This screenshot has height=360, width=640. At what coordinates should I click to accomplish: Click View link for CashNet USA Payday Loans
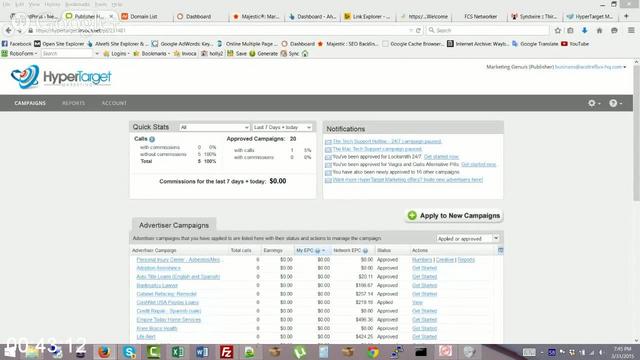pyautogui.click(x=417, y=302)
